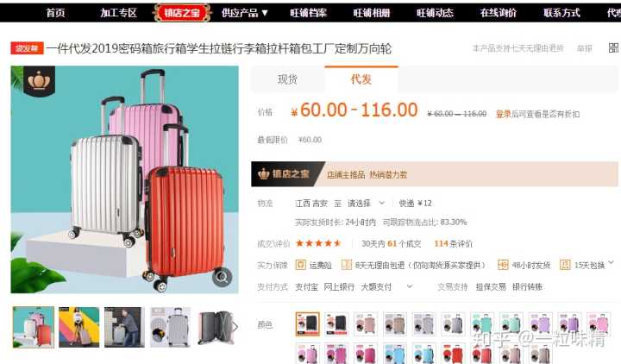Click the 8天无理由包退 guarantee icon
This screenshot has width=621, height=364.
click(x=347, y=265)
